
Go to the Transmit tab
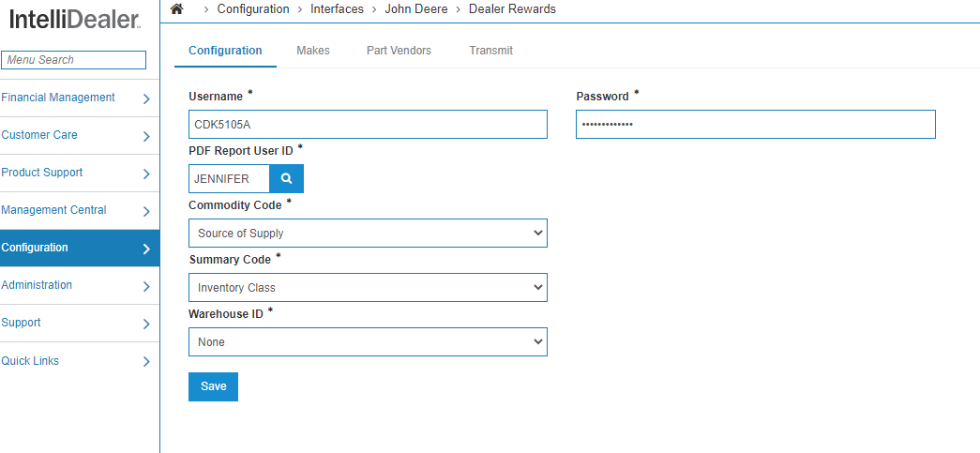490,51
